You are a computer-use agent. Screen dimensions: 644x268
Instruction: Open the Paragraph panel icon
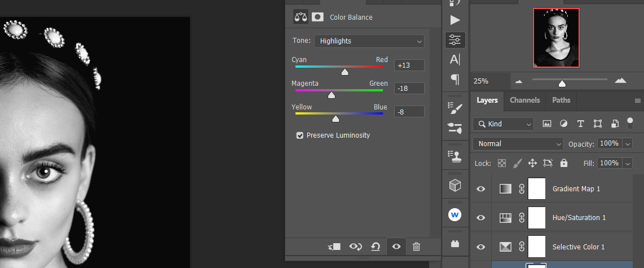(455, 79)
